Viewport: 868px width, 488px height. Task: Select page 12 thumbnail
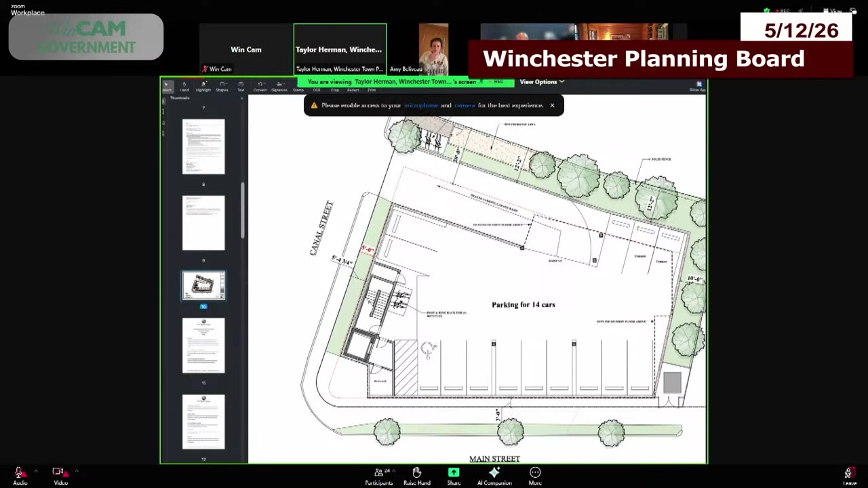pos(203,422)
